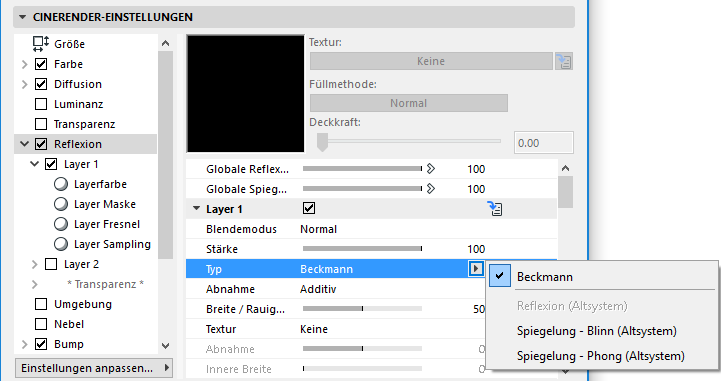The image size is (721, 381).
Task: Select the Layer Maske round icon
Action: (61, 204)
